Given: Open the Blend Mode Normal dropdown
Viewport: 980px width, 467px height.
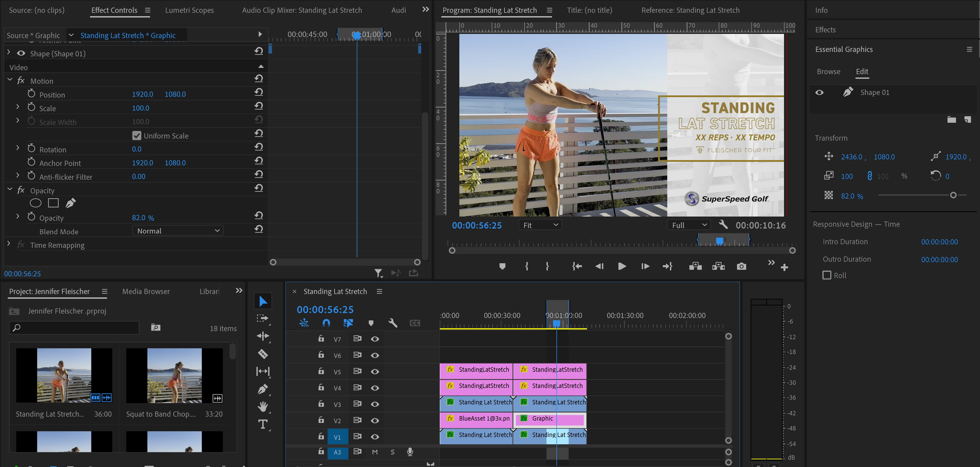Looking at the screenshot, I should point(178,231).
